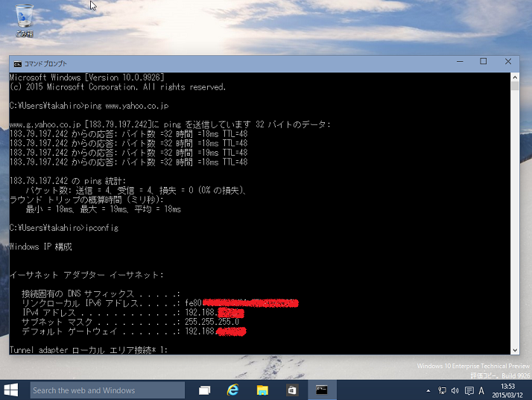
Task: Open the Store app on the taskbar
Action: point(292,390)
